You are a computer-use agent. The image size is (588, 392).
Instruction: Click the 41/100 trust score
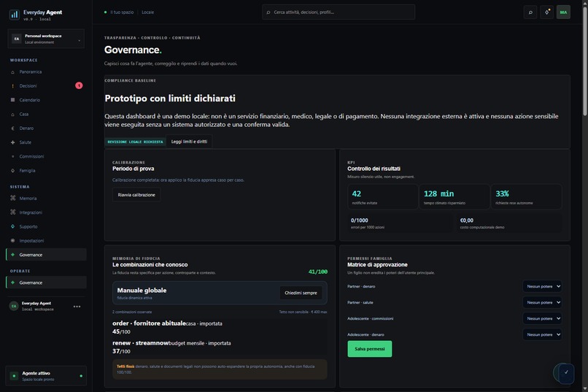tap(317, 272)
